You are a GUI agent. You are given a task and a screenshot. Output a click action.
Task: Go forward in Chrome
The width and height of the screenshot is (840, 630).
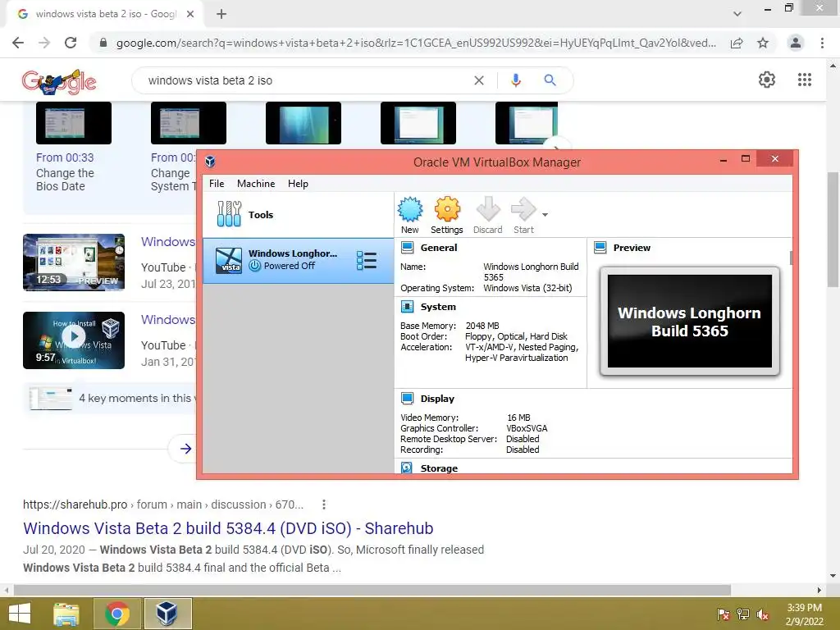tap(44, 43)
